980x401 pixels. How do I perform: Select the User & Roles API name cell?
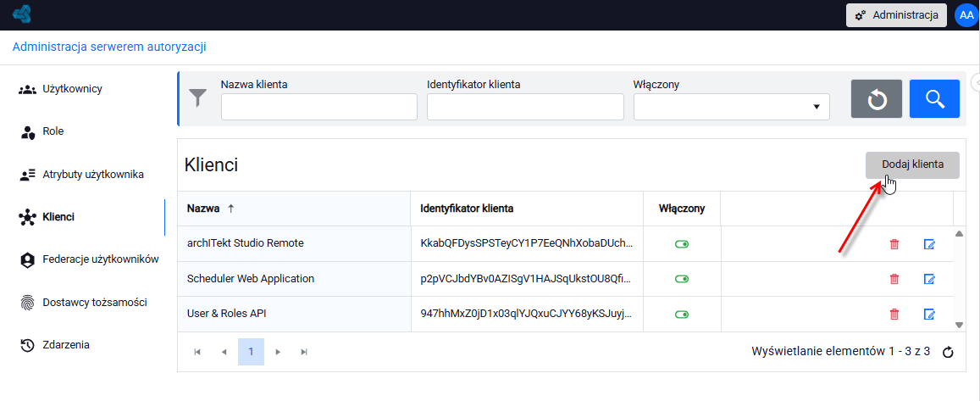click(295, 314)
